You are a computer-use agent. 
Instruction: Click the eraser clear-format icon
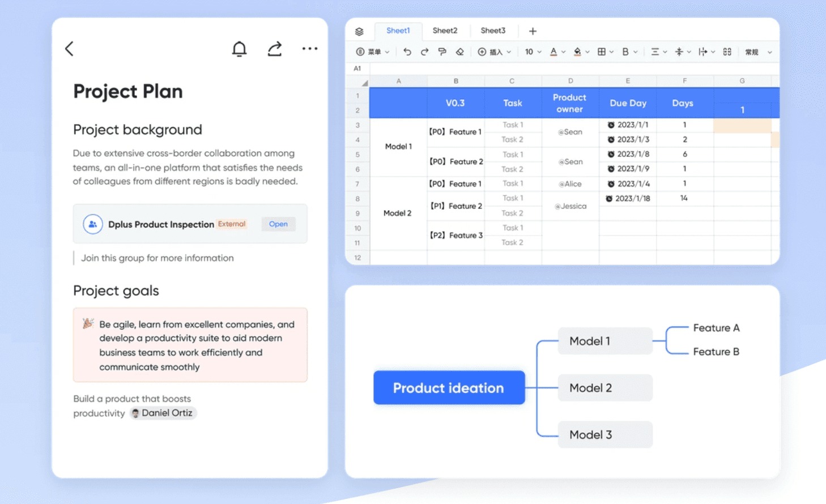pos(459,52)
